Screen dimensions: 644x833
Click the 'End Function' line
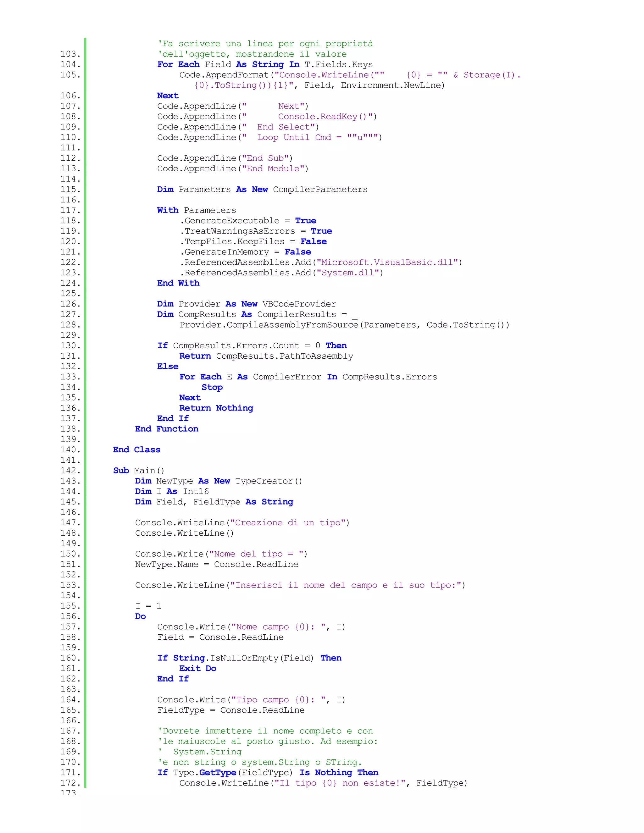coord(167,429)
